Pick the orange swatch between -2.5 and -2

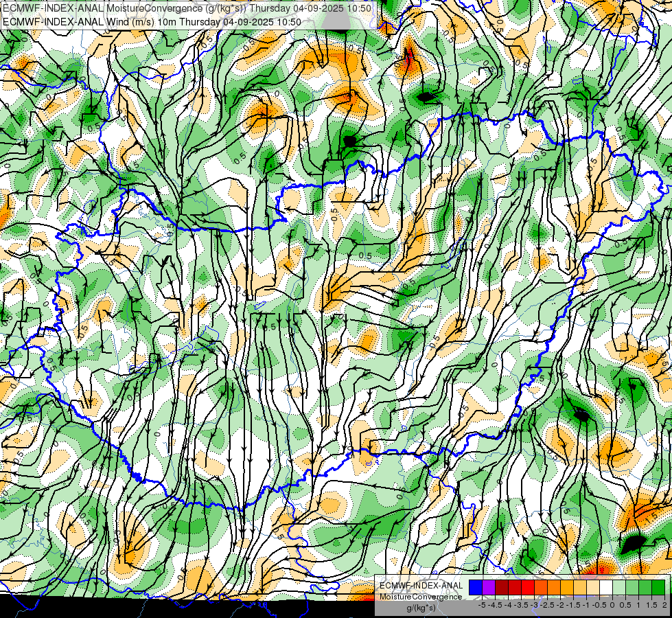point(554,587)
